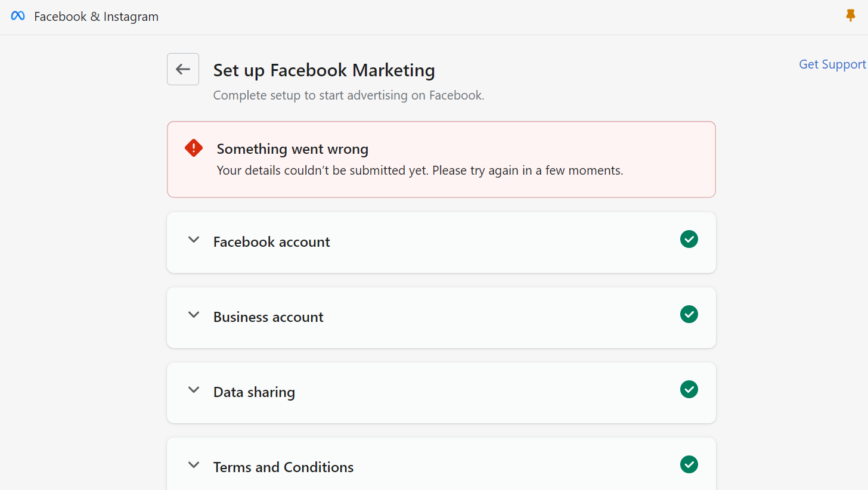Click the Meta logo icon
Screen dimensions: 868x490
coord(18,16)
